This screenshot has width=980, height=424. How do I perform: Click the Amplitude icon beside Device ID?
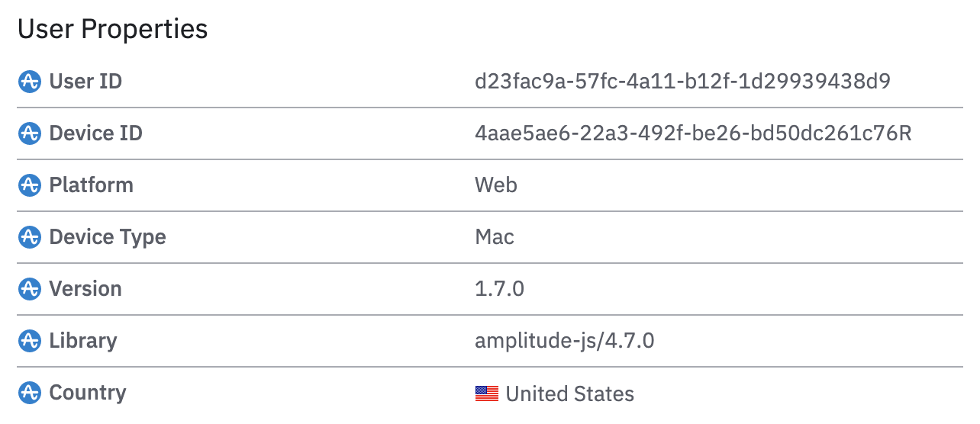click(x=29, y=133)
